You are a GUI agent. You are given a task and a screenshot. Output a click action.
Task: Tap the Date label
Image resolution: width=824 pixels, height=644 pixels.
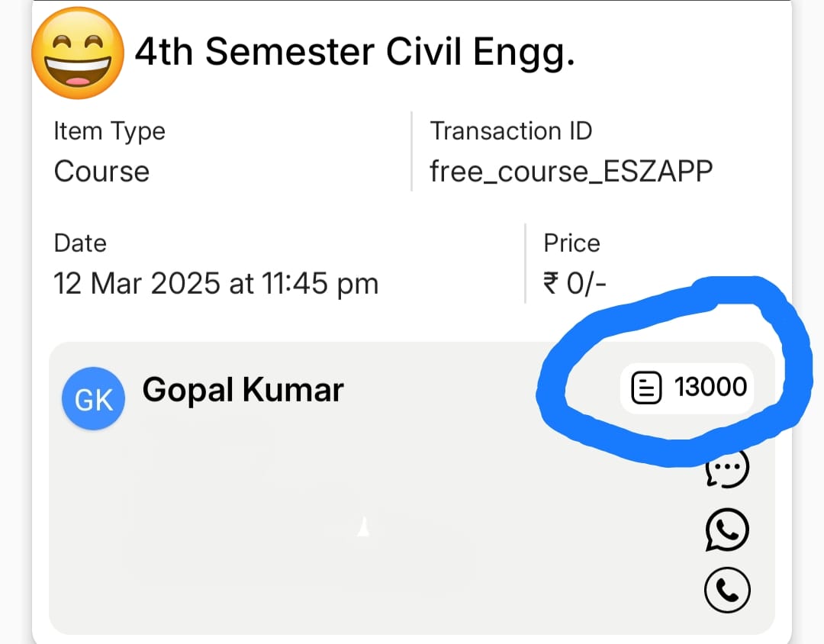coord(80,243)
